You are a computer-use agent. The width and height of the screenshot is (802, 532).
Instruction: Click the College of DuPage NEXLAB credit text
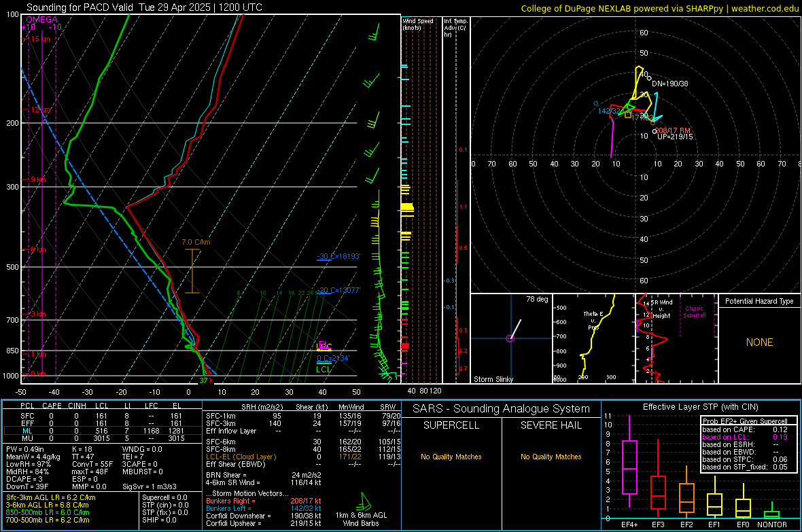point(659,8)
